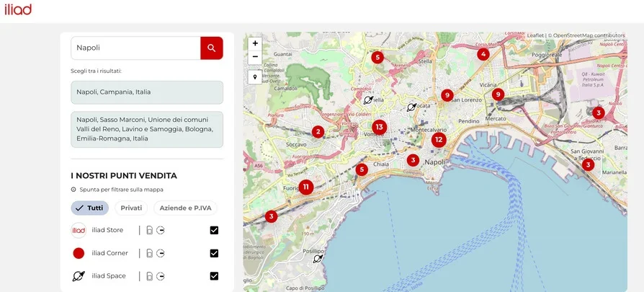Click the iliad Space planet icon in legend
Viewport: 644px width, 292px height.
coord(79,276)
